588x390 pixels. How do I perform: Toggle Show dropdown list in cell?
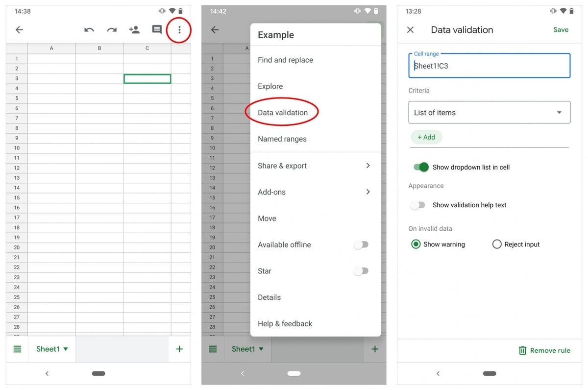tap(420, 167)
